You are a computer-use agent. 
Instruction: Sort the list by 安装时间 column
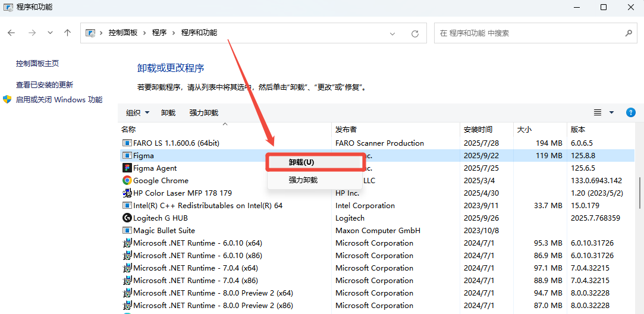click(x=478, y=129)
